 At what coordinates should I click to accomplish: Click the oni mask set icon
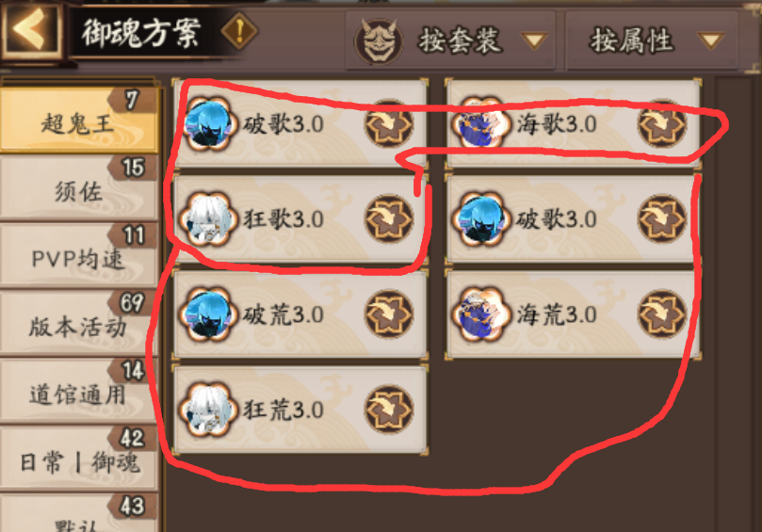point(378,41)
